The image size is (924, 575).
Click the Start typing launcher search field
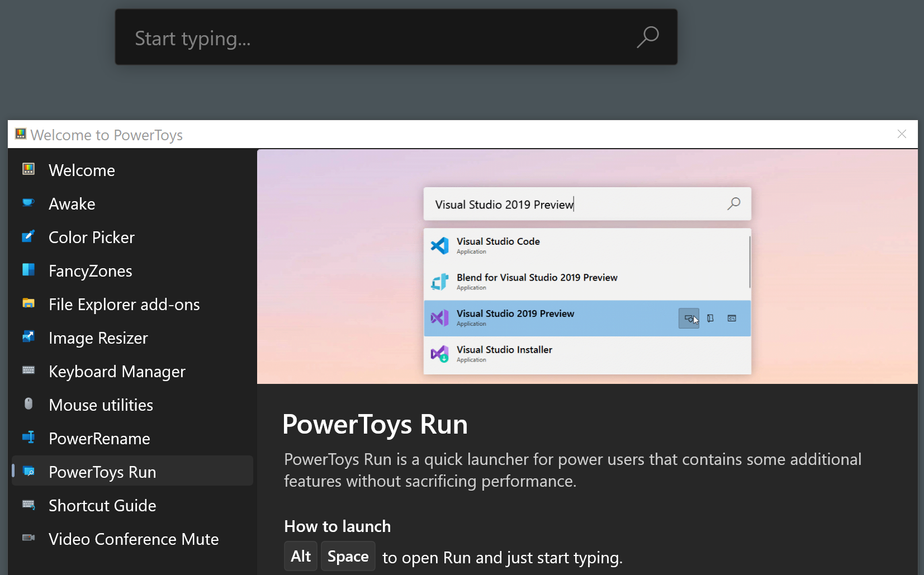pyautogui.click(x=396, y=37)
